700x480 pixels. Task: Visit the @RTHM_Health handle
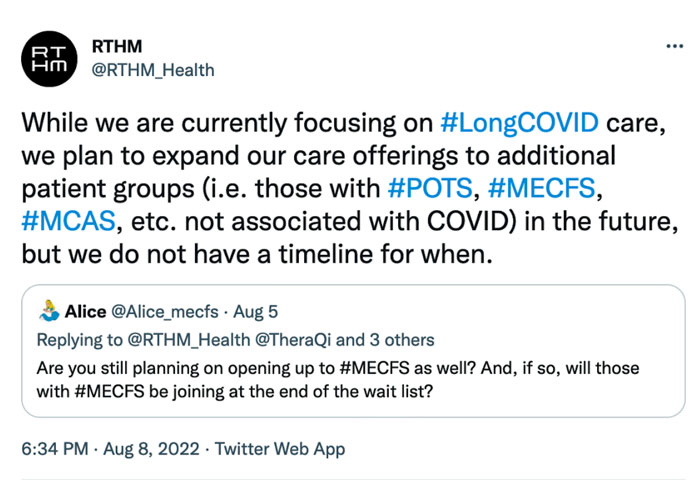(x=153, y=70)
